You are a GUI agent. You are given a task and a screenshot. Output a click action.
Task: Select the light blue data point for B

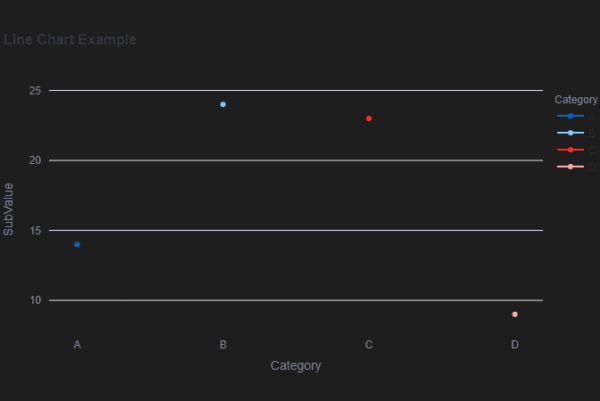[223, 104]
